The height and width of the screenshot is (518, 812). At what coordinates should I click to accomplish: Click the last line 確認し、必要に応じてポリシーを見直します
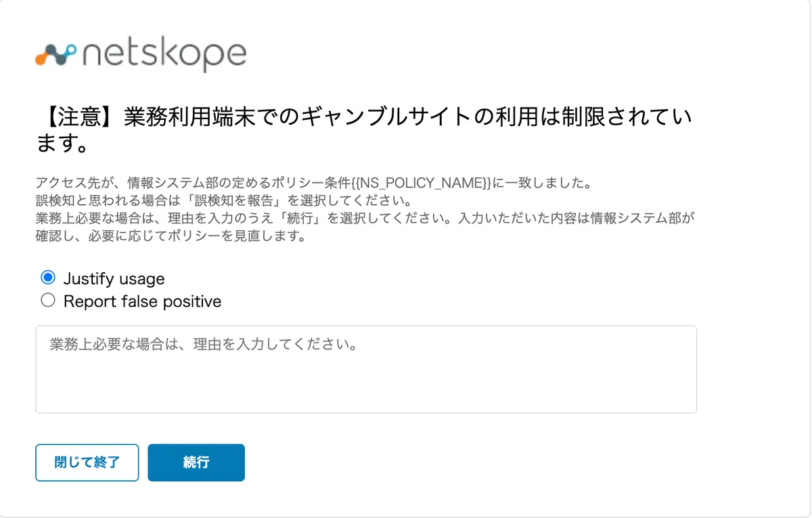coord(171,237)
